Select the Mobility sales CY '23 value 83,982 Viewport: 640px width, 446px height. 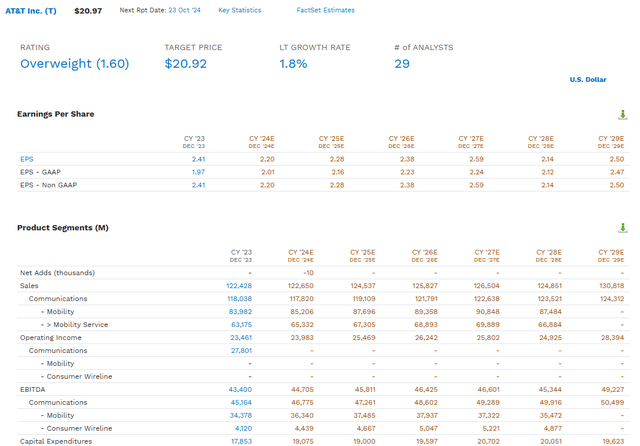tap(240, 312)
